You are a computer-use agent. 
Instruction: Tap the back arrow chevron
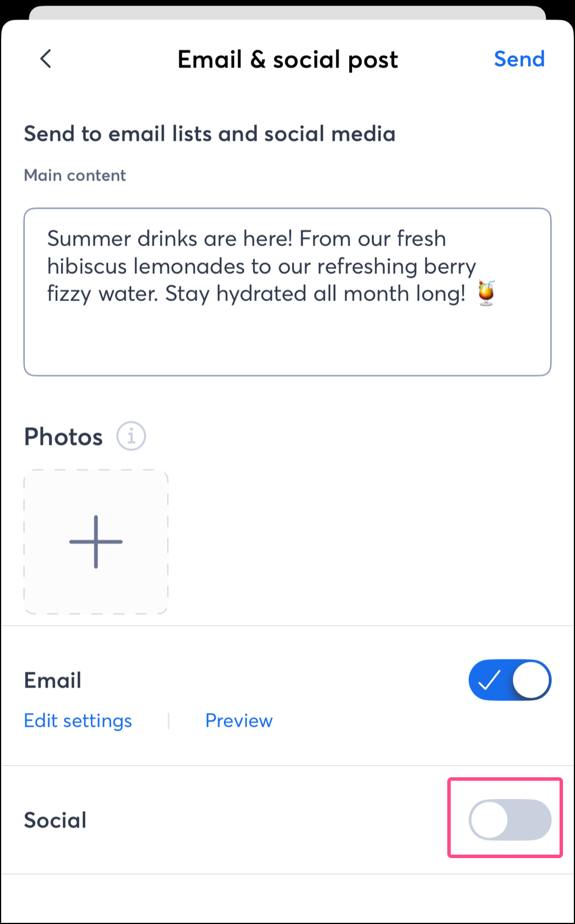(46, 58)
